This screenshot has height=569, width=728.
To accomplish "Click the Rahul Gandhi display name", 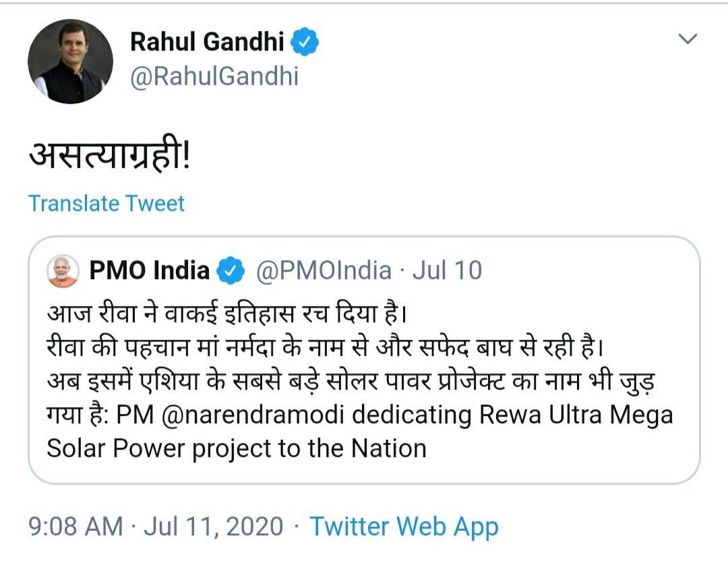I will pos(206,42).
